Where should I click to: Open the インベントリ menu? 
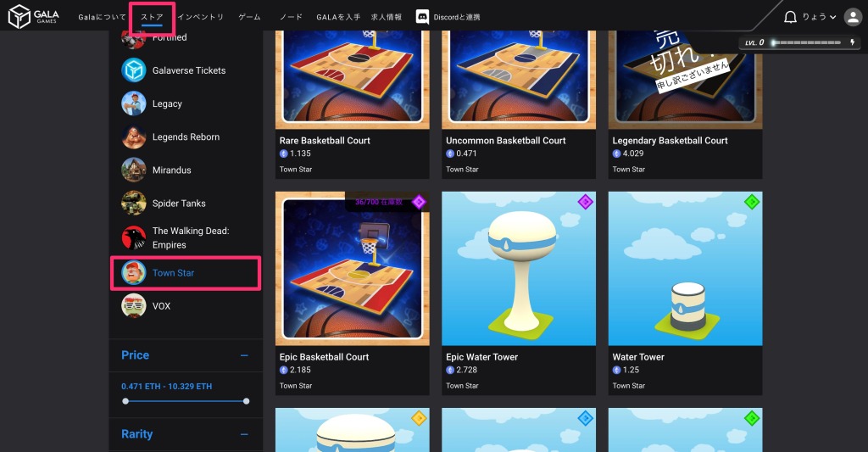(x=200, y=17)
